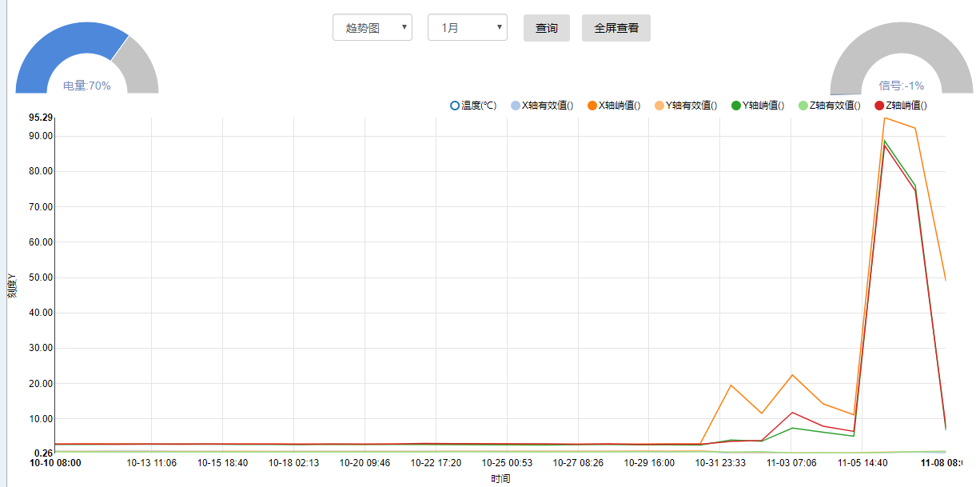Click the 30.00 Y-axis tick label
The width and height of the screenshot is (980, 487).
click(41, 348)
